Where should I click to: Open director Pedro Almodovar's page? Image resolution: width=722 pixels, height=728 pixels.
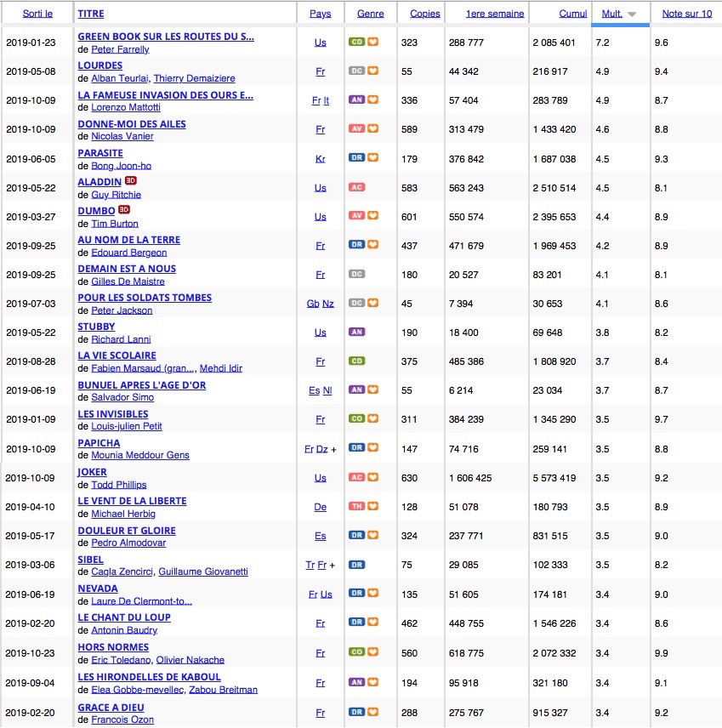click(128, 543)
